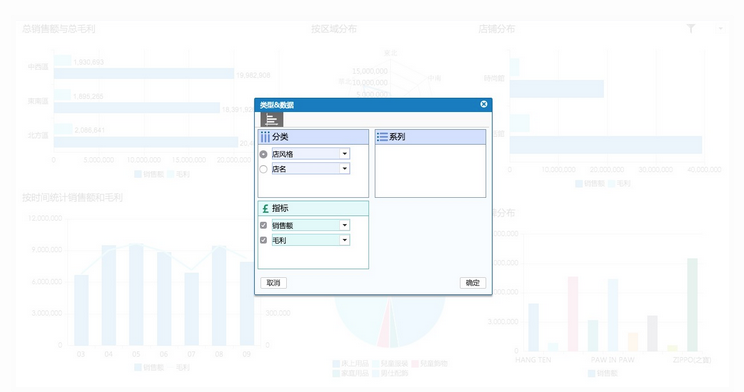Confirm with the 确定 button
The width and height of the screenshot is (744, 392).
[473, 283]
